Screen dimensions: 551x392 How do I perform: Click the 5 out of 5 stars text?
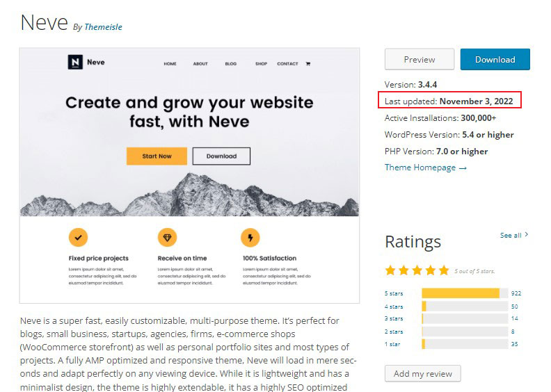474,271
